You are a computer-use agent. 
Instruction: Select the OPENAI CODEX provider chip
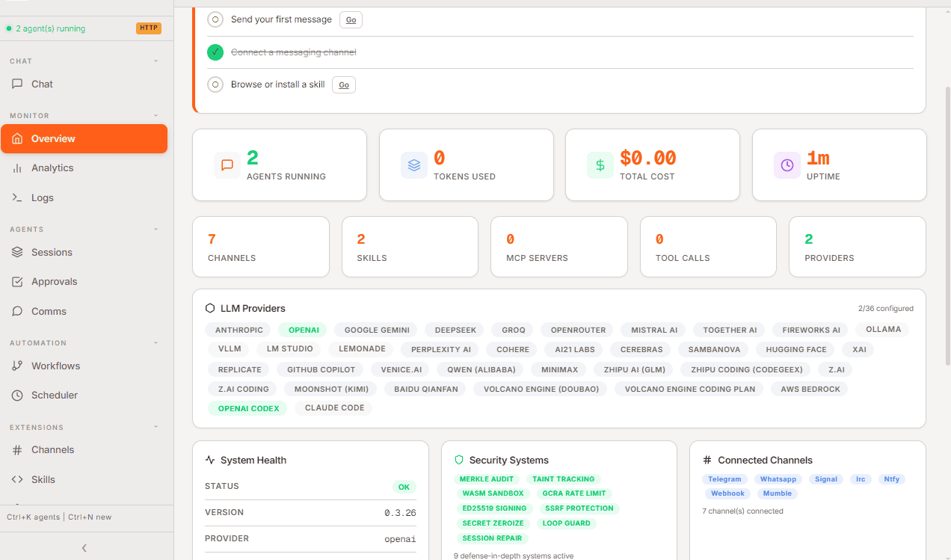[248, 408]
